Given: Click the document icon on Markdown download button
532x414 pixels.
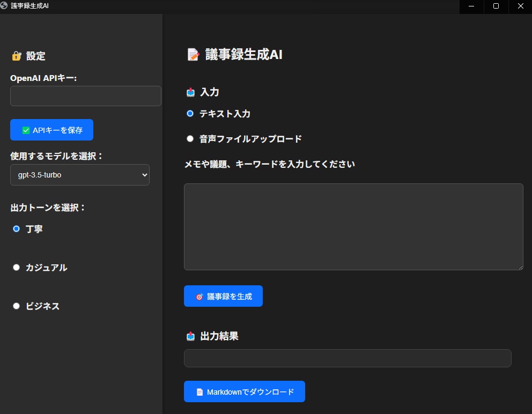Looking at the screenshot, I should (x=199, y=392).
